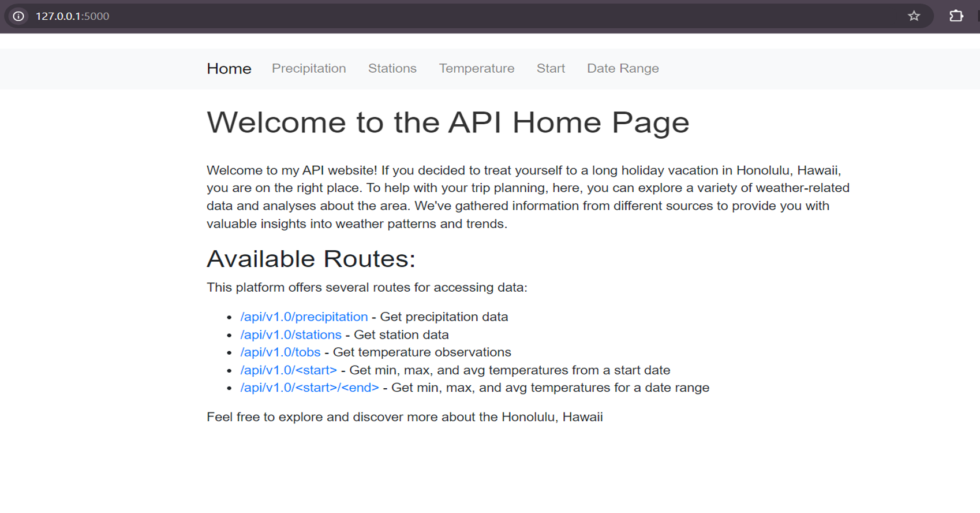Click the "This platform offers several routes" text
This screenshot has height=513, width=980.
tap(366, 288)
